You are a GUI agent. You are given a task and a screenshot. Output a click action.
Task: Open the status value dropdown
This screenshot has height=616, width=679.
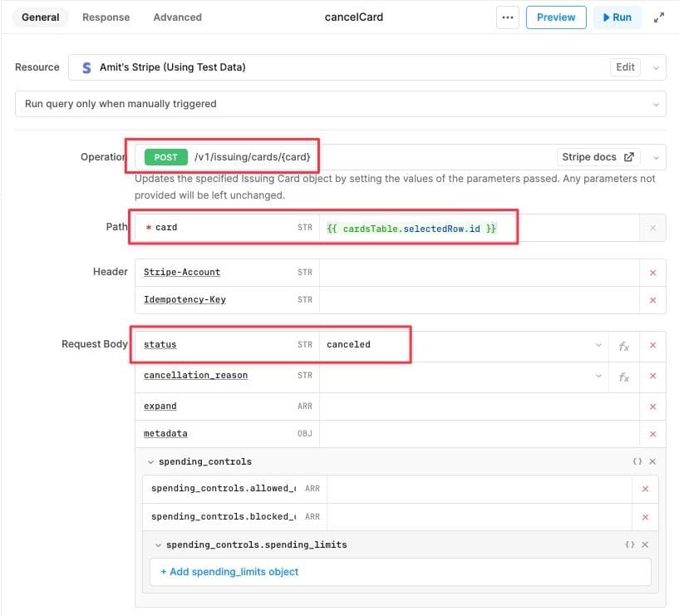click(599, 345)
